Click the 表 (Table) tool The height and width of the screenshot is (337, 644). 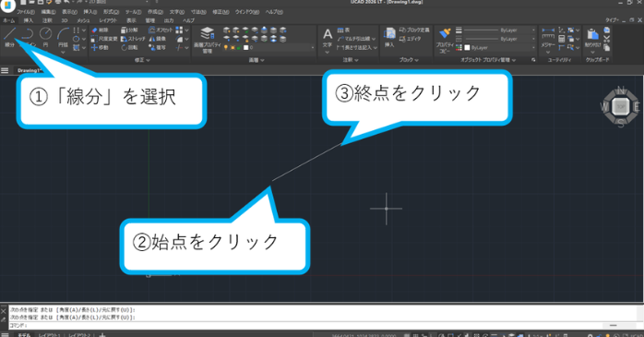pyautogui.click(x=343, y=30)
